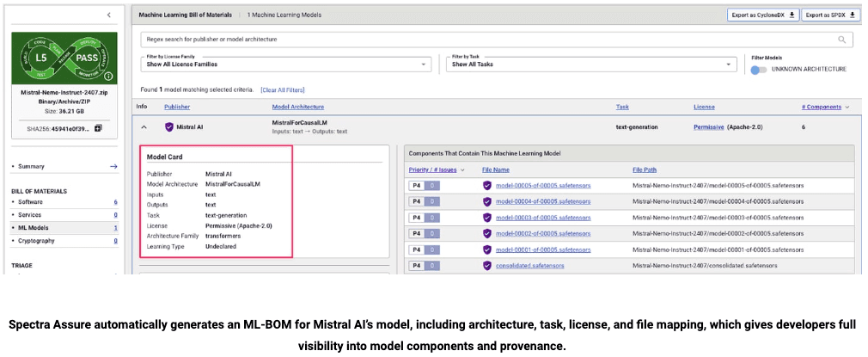Click the MistralForCausalLM architecture text in row
This screenshot has height=357, width=868.
(x=300, y=122)
